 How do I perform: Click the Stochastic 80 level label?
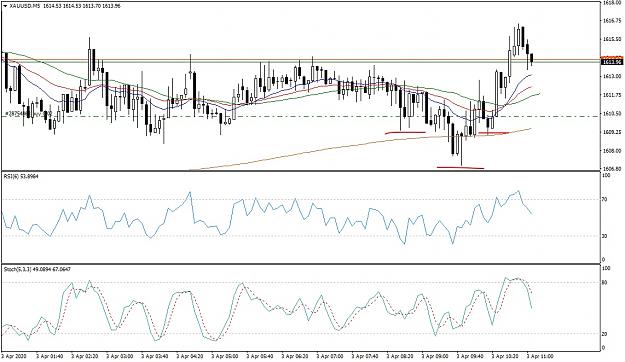605,283
